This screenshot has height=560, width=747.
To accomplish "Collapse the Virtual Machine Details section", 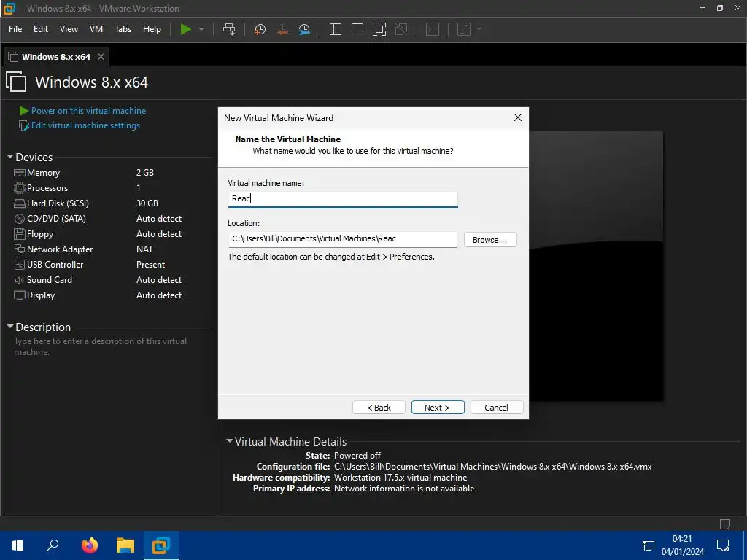I will 230,441.
